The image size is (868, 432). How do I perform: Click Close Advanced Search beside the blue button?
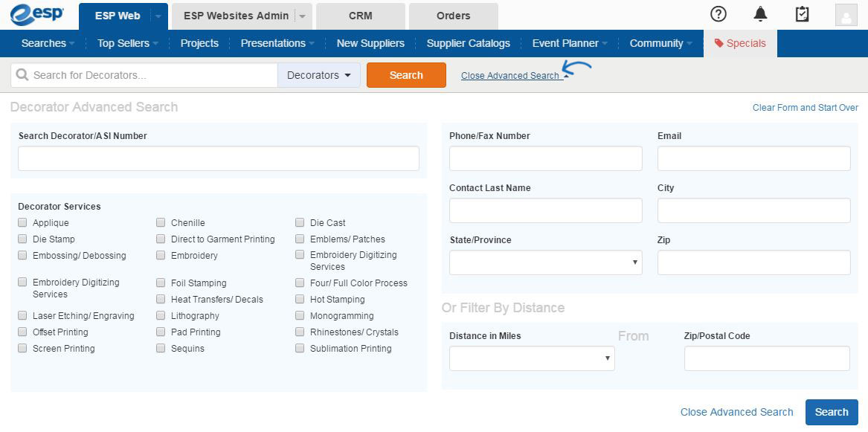point(736,412)
